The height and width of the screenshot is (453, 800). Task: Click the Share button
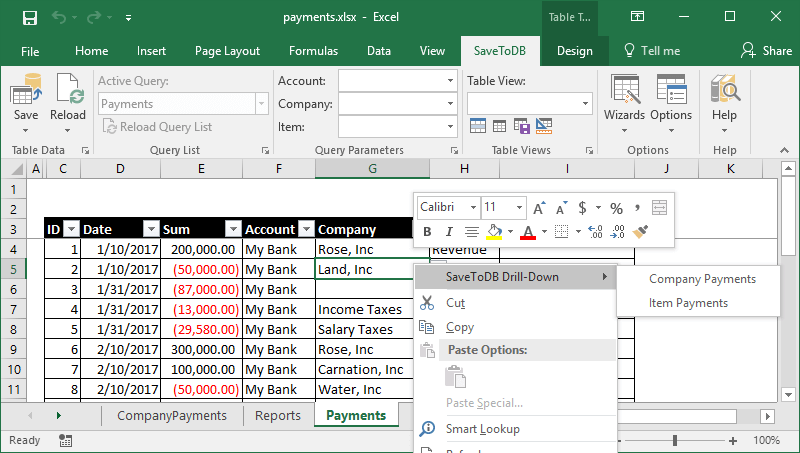coord(767,51)
